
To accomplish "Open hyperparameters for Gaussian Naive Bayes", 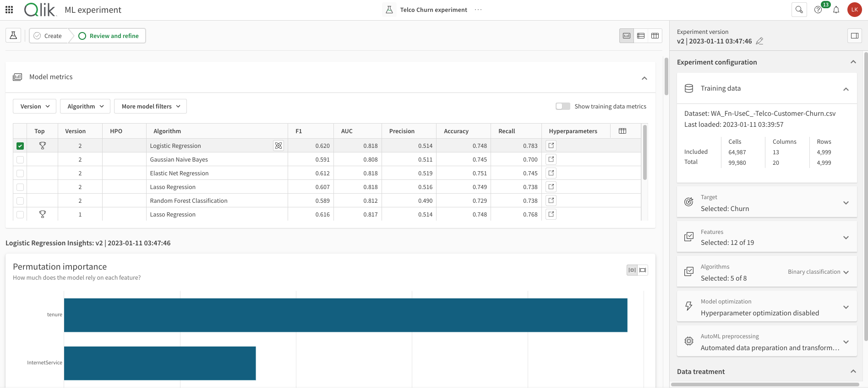I will [551, 159].
